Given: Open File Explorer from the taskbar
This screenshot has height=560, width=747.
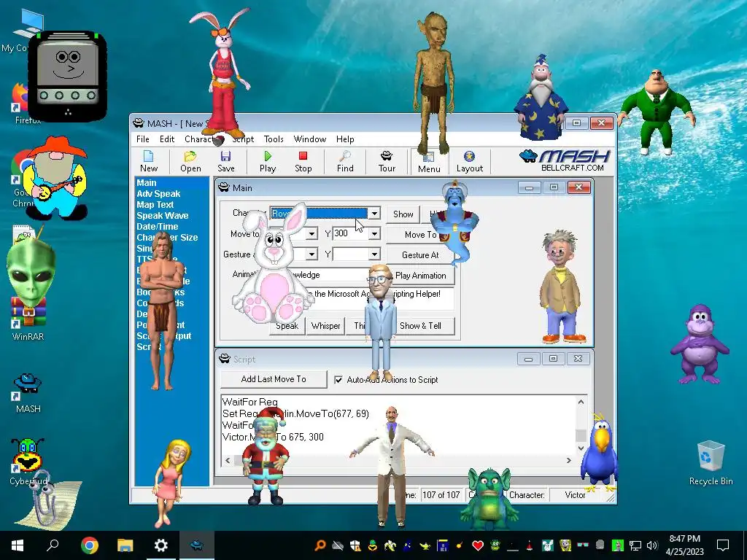Looking at the screenshot, I should coord(125,545).
